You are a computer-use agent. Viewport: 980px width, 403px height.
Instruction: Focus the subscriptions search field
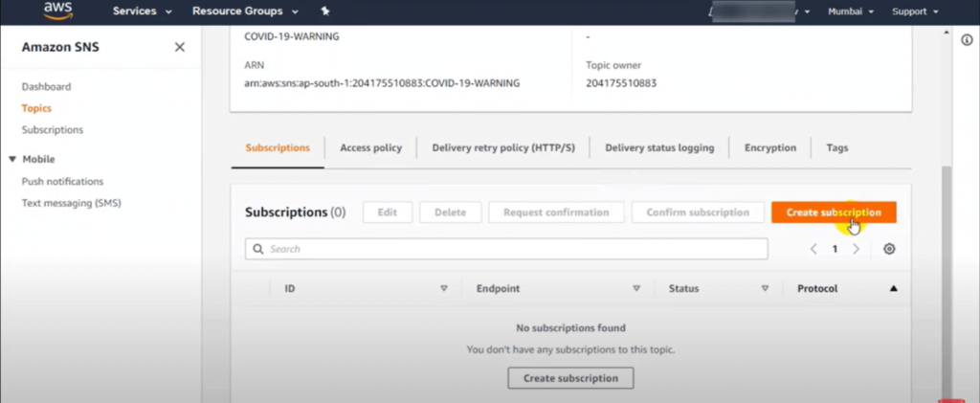pos(506,249)
